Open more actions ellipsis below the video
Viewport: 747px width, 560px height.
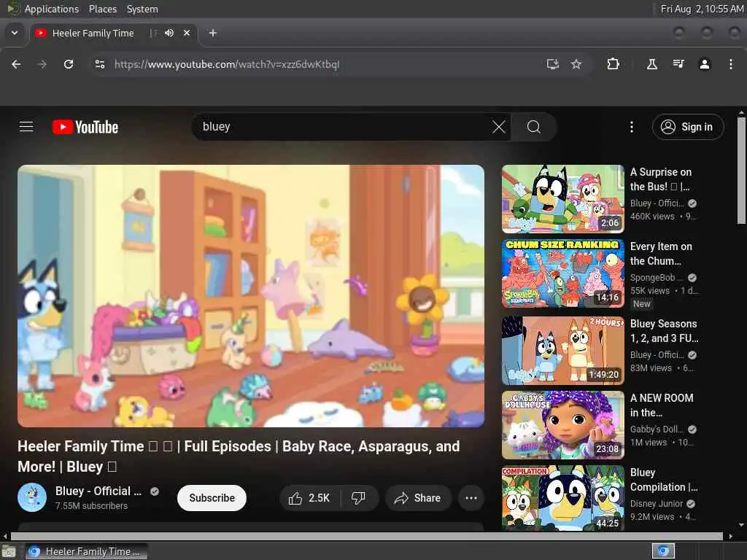click(471, 498)
